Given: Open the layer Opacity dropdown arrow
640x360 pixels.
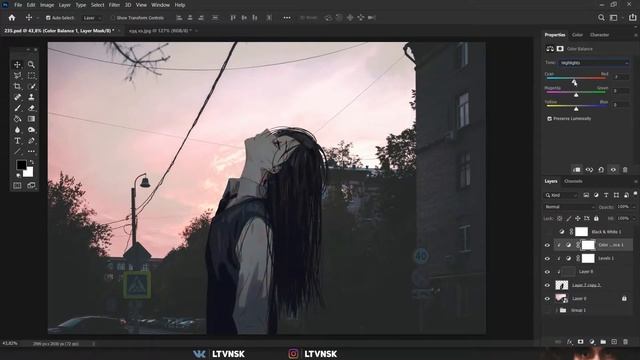Looking at the screenshot, I should pyautogui.click(x=633, y=207).
